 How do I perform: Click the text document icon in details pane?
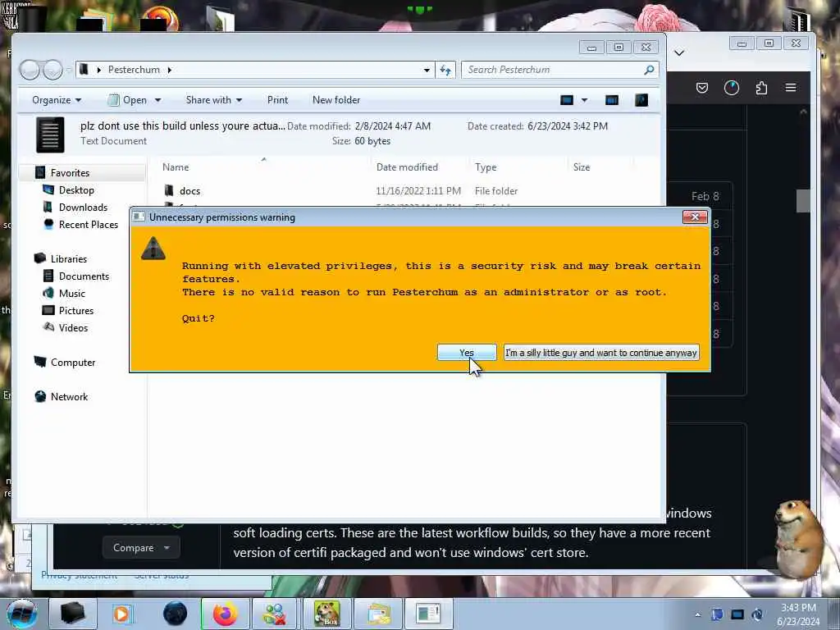[x=50, y=135]
